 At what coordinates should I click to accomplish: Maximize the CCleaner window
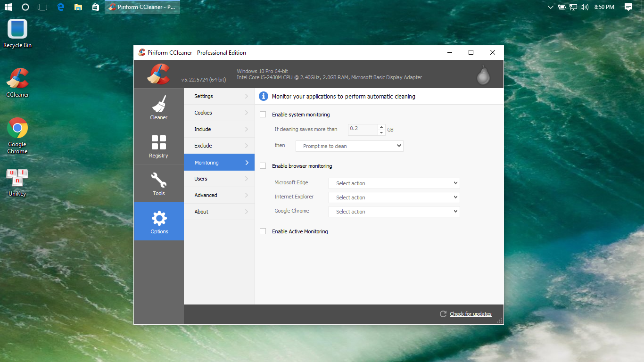click(471, 52)
